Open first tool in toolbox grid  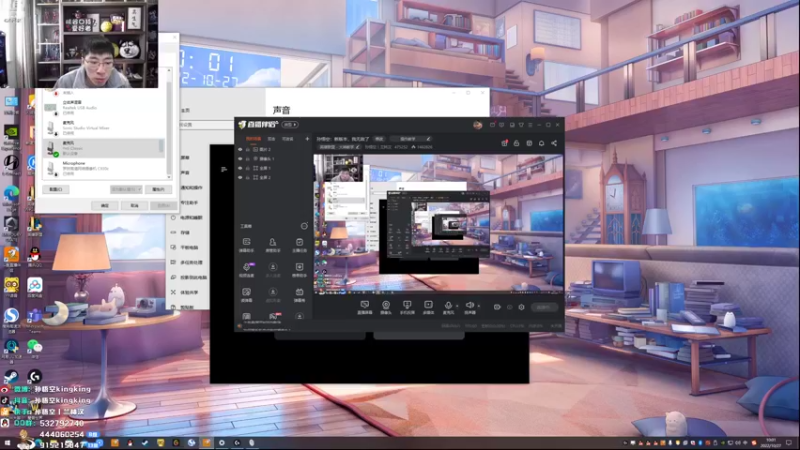click(246, 245)
